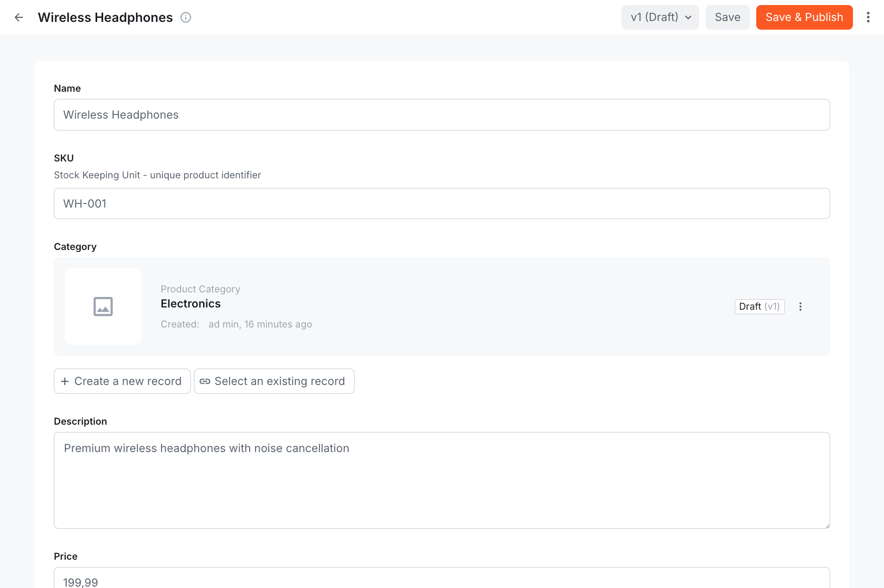Click Create a new record
The width and height of the screenshot is (884, 588).
tap(122, 381)
